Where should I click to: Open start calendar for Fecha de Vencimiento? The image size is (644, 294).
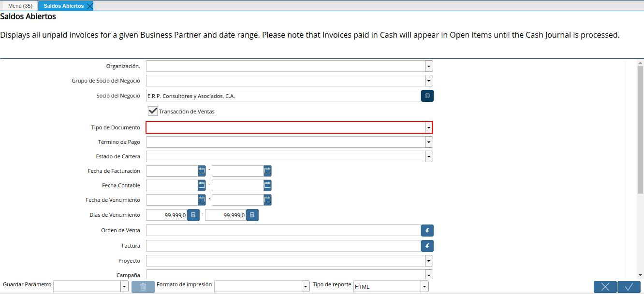(202, 200)
